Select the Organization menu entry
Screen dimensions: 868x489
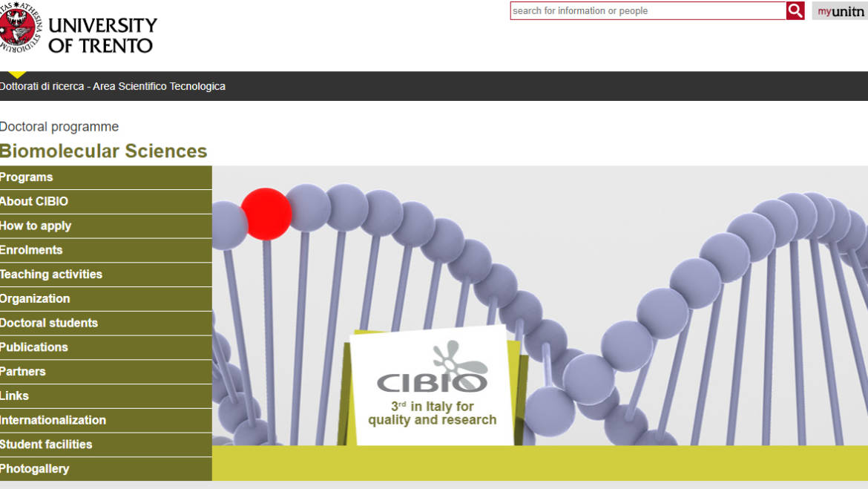(106, 299)
